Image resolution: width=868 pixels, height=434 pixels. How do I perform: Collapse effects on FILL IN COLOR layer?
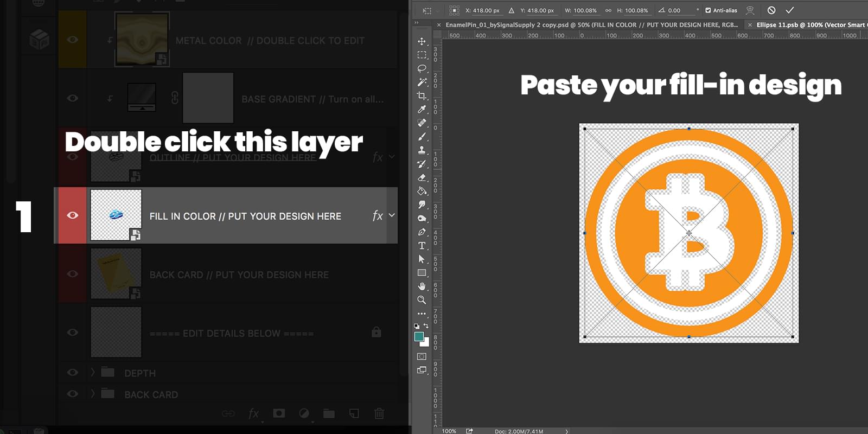(x=392, y=215)
